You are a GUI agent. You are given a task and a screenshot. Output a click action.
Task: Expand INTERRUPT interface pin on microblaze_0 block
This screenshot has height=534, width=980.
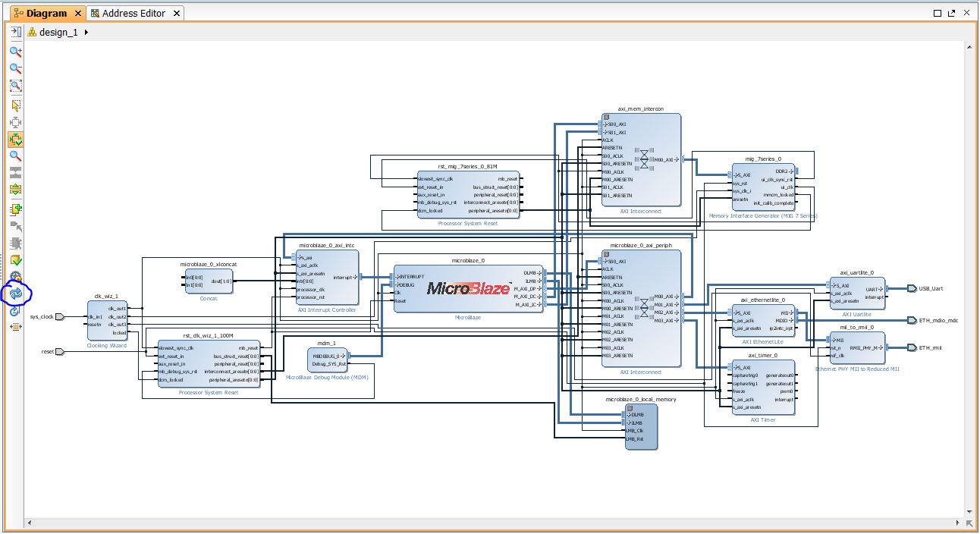click(x=397, y=277)
